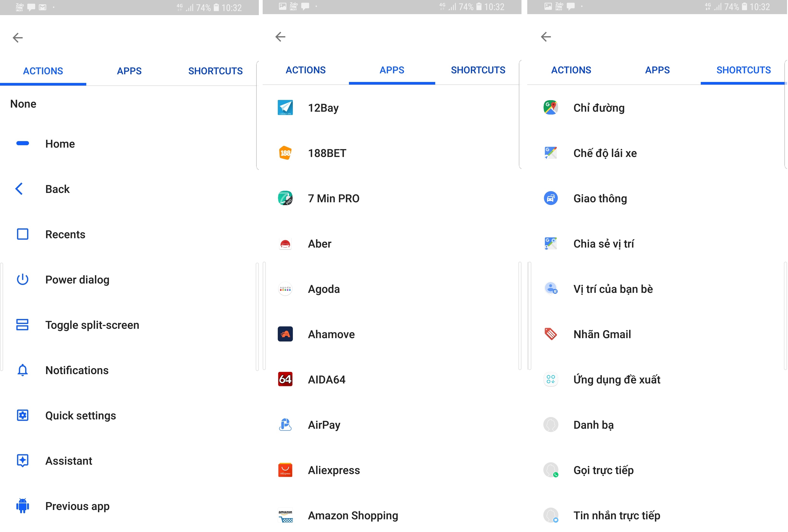Select the Chế độ lái xe icon

(551, 153)
